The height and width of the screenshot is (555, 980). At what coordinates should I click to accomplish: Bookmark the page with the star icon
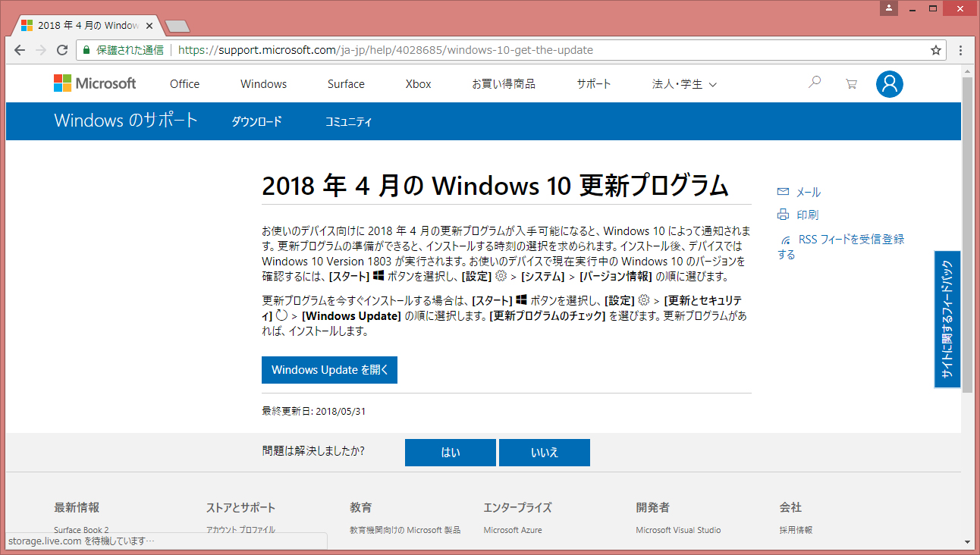936,50
